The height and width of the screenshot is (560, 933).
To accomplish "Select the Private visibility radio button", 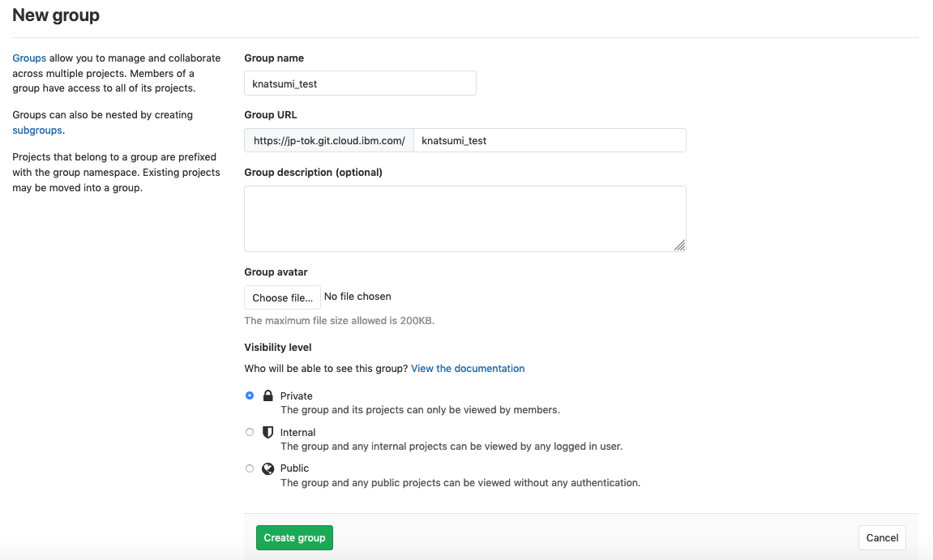I will pyautogui.click(x=250, y=395).
